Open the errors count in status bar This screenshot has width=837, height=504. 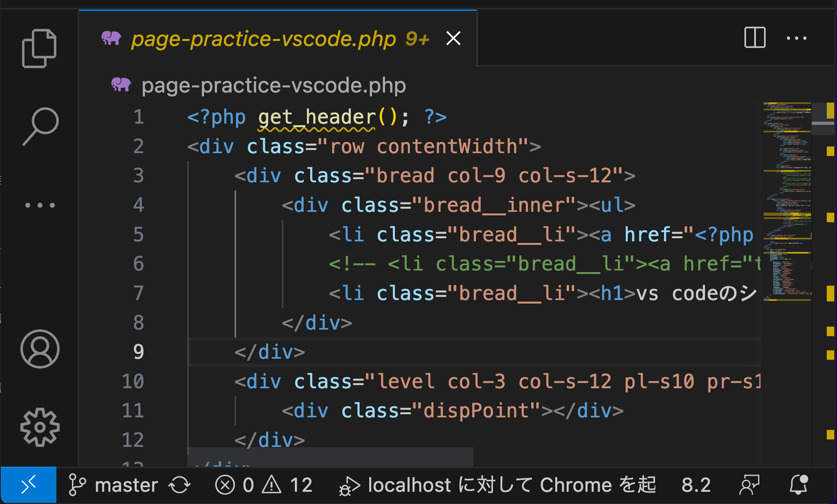point(234,485)
